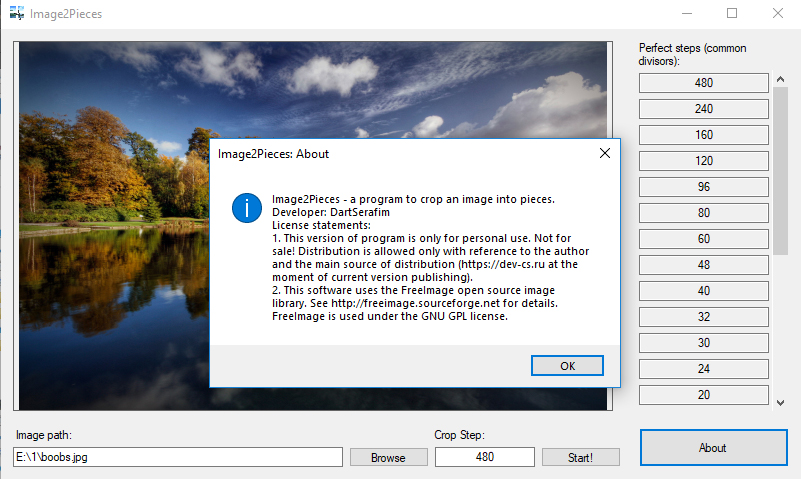Set step using the 20 button
The image size is (801, 479).
(x=703, y=395)
